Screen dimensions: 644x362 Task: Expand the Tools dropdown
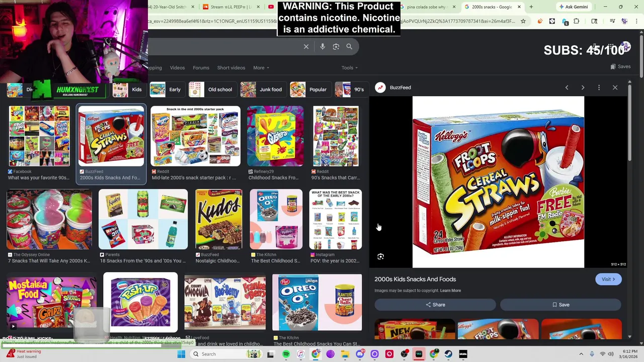click(x=349, y=68)
